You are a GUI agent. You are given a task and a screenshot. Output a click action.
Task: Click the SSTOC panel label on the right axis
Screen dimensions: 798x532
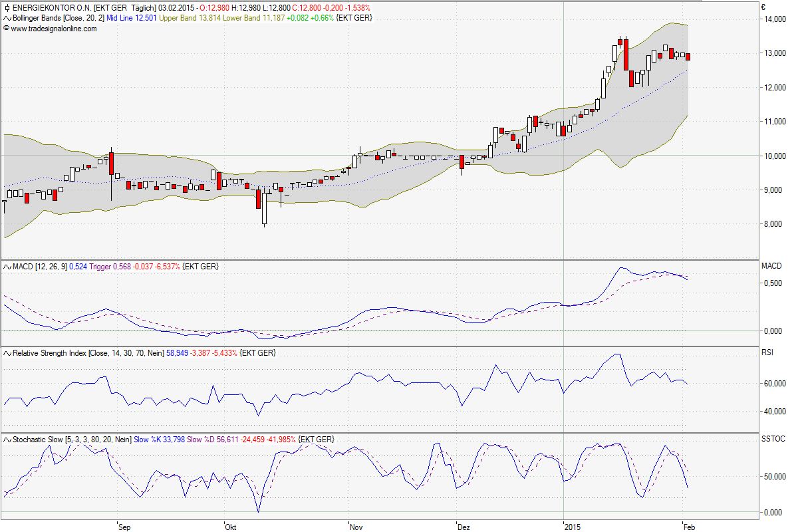point(773,440)
